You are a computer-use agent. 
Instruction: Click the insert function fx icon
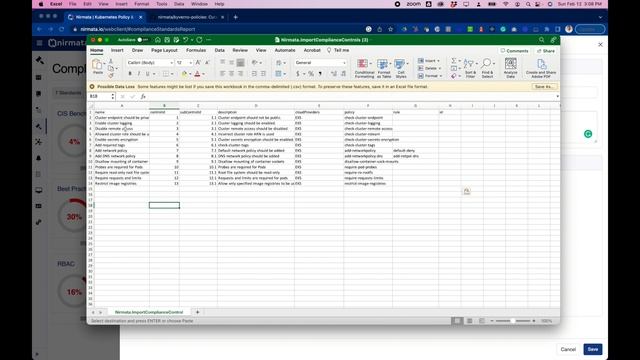tap(143, 96)
